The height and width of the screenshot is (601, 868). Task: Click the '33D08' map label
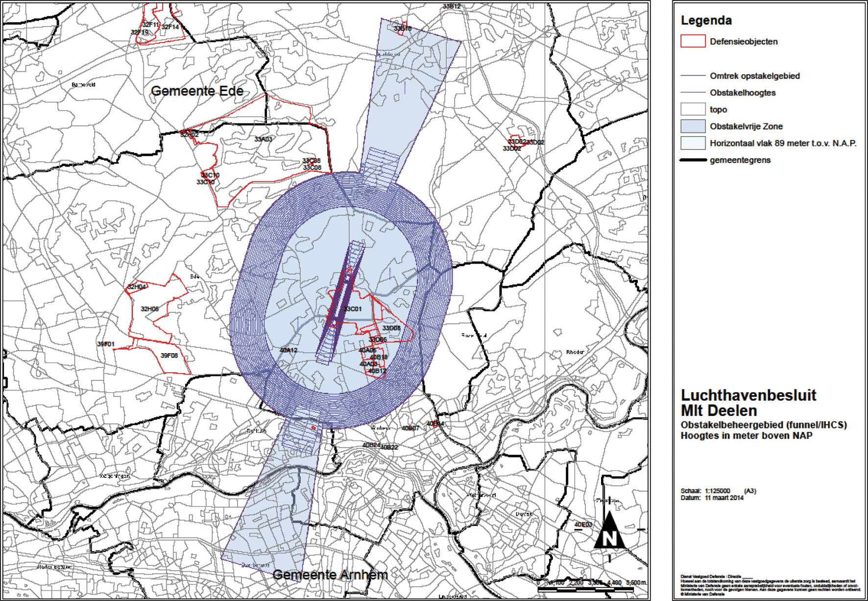(391, 328)
